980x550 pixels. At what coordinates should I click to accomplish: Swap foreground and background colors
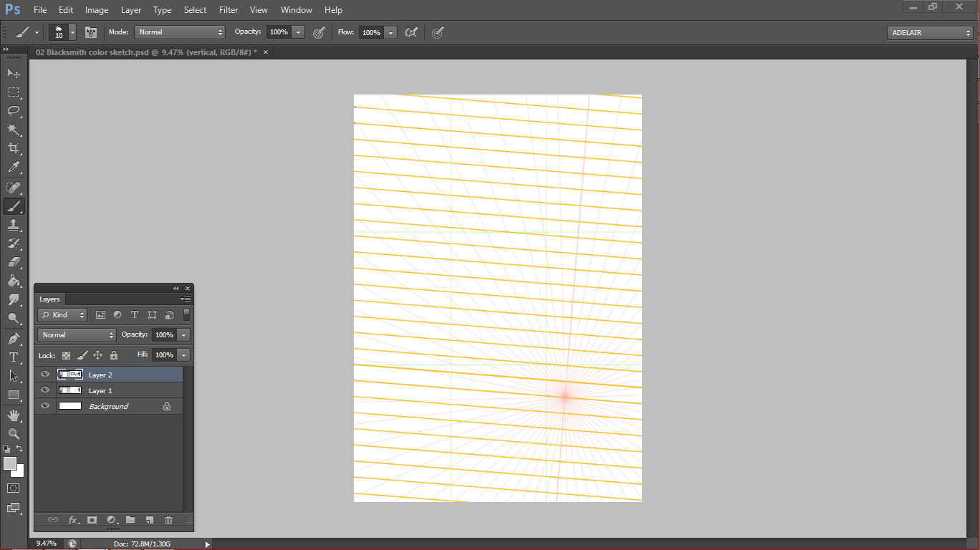(20, 449)
